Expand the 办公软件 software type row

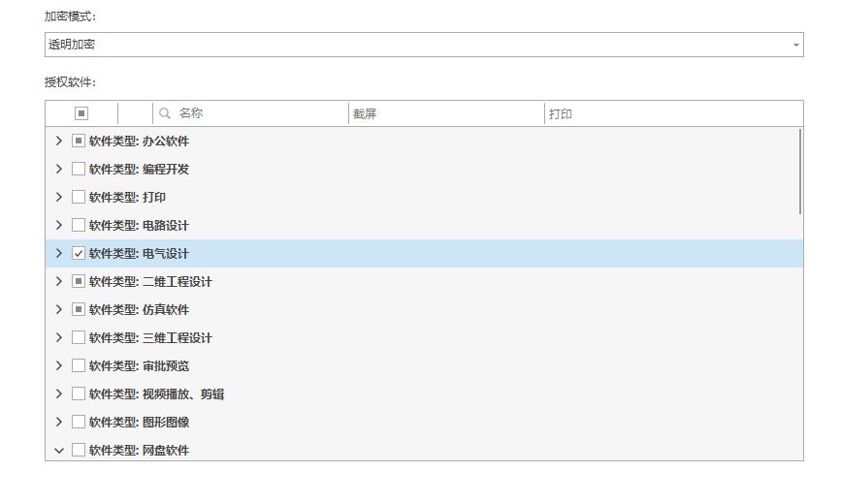(x=59, y=141)
